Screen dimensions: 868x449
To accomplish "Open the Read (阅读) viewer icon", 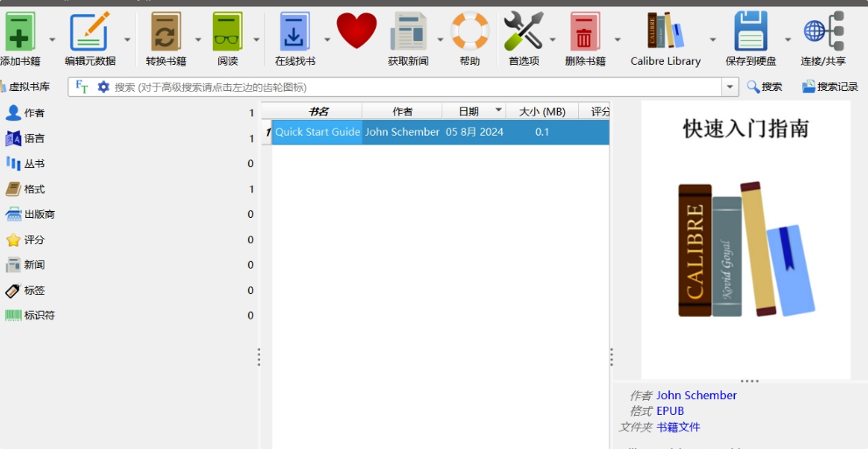I will click(x=228, y=32).
